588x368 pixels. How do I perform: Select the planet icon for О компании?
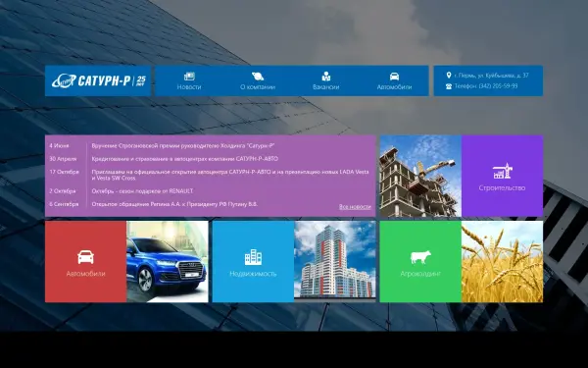point(258,77)
